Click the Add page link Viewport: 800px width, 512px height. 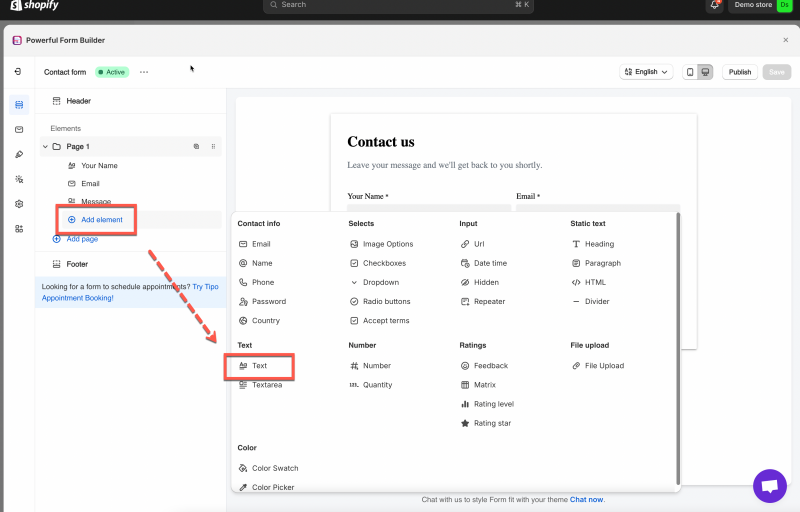(x=81, y=239)
